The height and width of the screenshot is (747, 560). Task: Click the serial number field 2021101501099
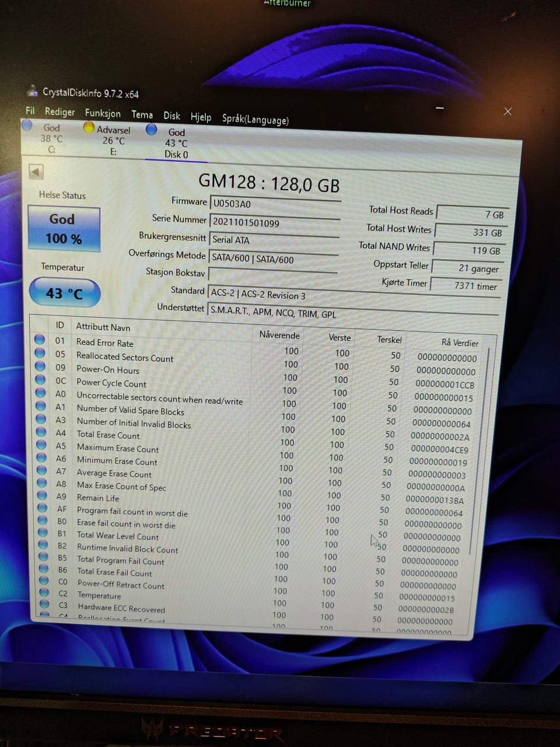(274, 223)
